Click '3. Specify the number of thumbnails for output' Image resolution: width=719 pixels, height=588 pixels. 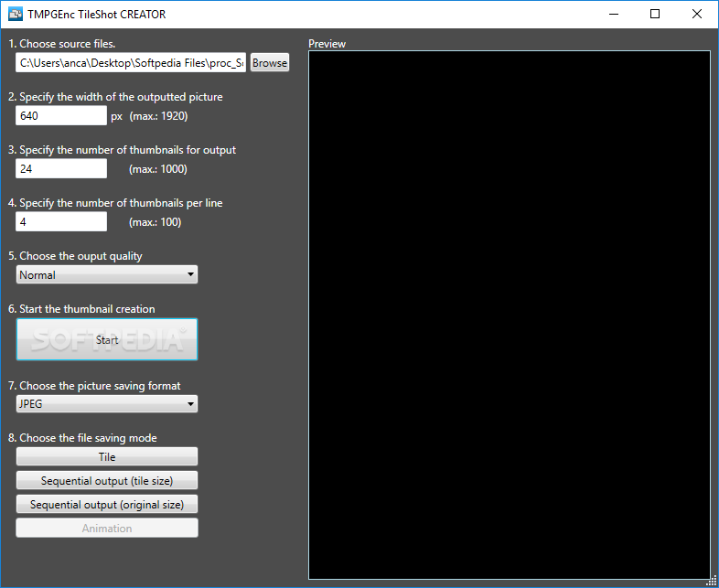pos(122,150)
